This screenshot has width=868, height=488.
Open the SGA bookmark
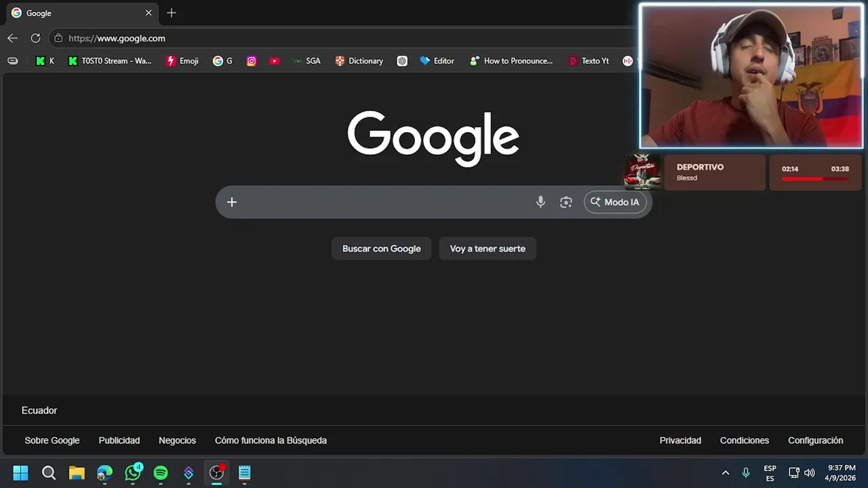point(307,61)
